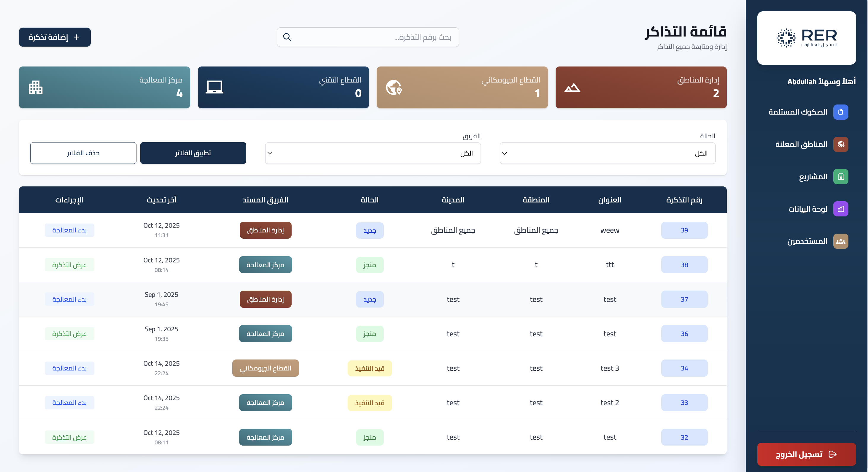Viewport: 868px width, 472px height.
Task: Apply filters with تطبيق الفلاتر button
Action: (193, 153)
